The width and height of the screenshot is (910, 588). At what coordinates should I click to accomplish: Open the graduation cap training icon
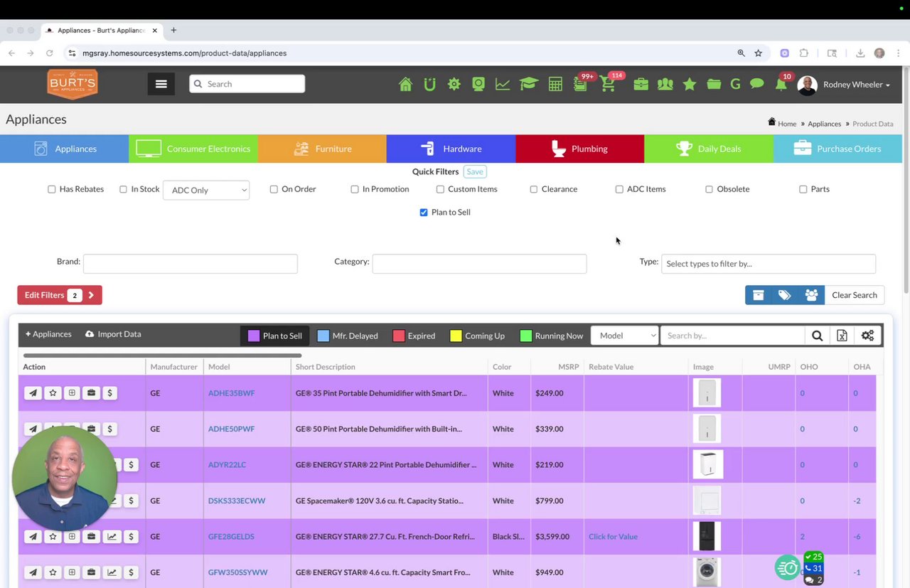click(528, 84)
